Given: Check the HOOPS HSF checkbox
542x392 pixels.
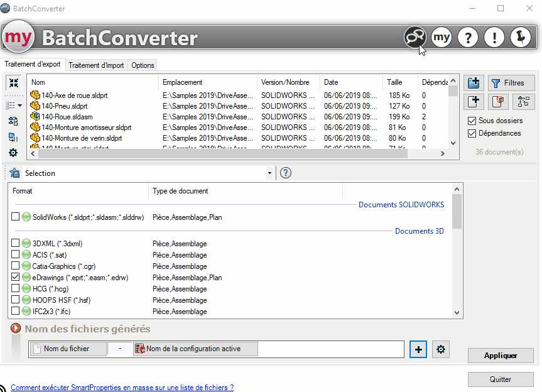Looking at the screenshot, I should coord(15,300).
